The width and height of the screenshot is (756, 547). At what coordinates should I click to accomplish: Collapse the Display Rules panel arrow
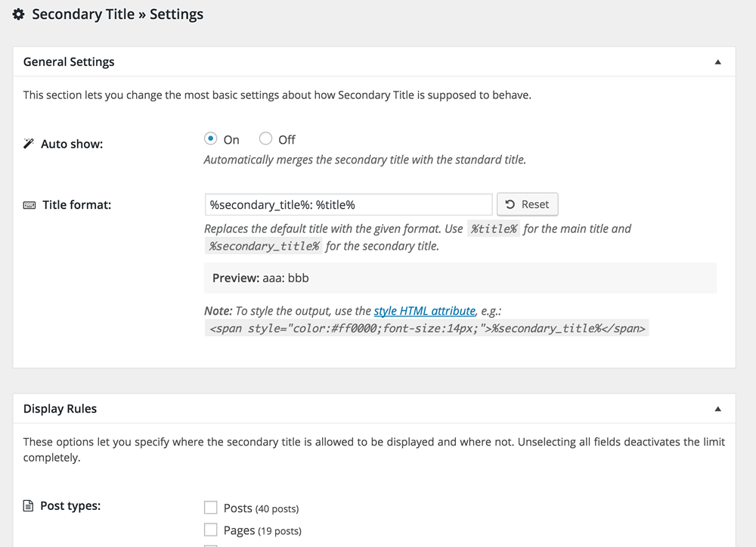click(718, 409)
